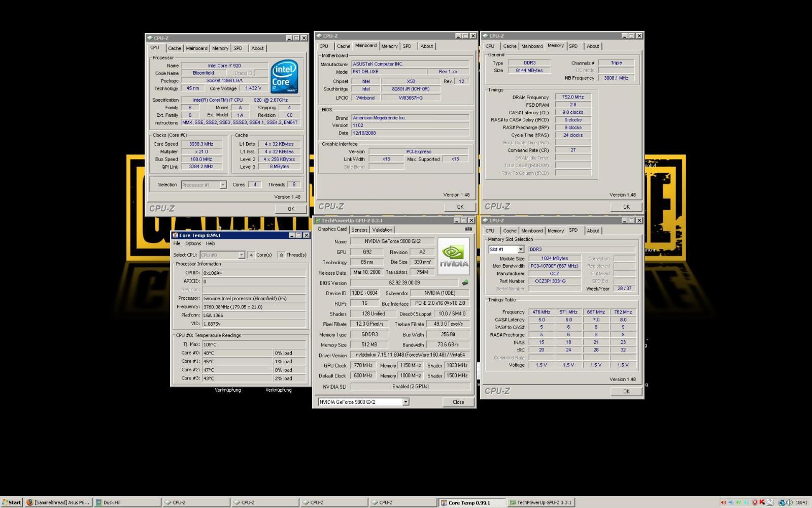The height and width of the screenshot is (508, 812).
Task: Minimize the Core Temp window
Action: coord(292,235)
